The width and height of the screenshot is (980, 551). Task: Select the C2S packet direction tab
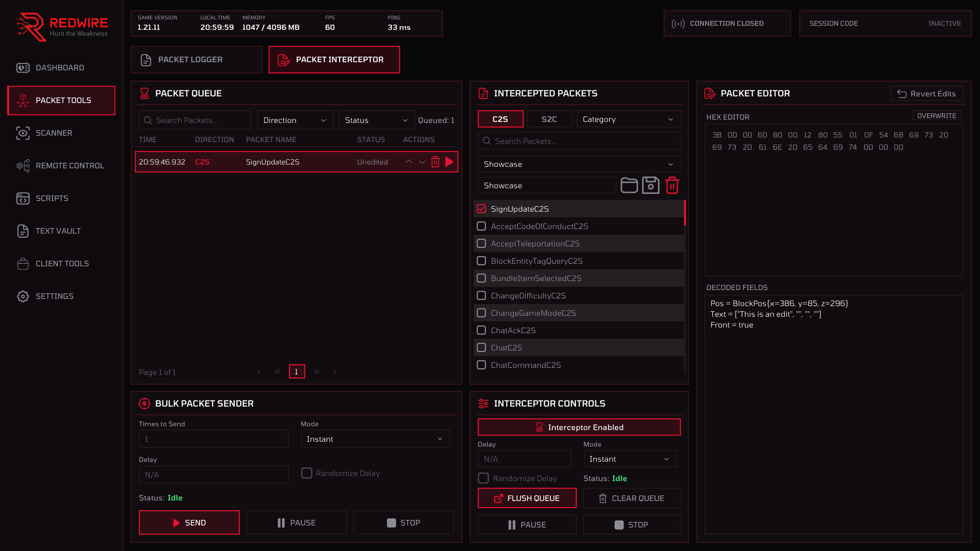[500, 119]
